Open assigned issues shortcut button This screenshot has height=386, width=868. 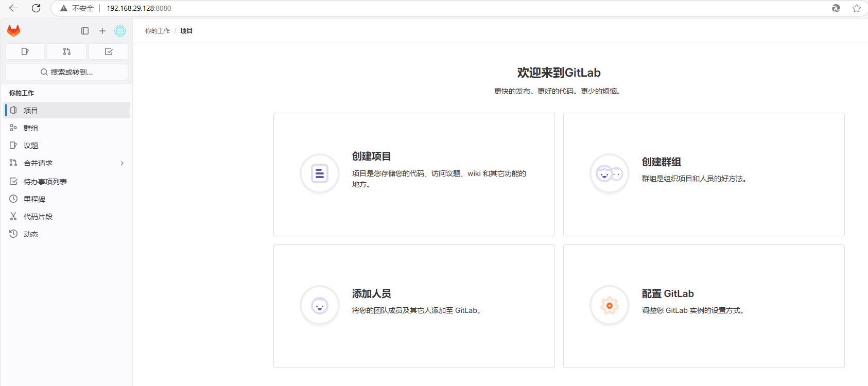[x=25, y=51]
